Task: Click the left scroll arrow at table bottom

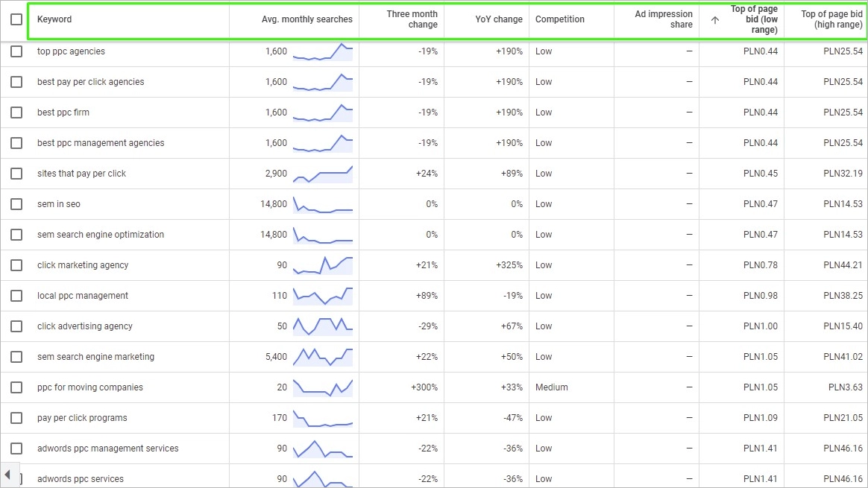Action: click(x=7, y=474)
